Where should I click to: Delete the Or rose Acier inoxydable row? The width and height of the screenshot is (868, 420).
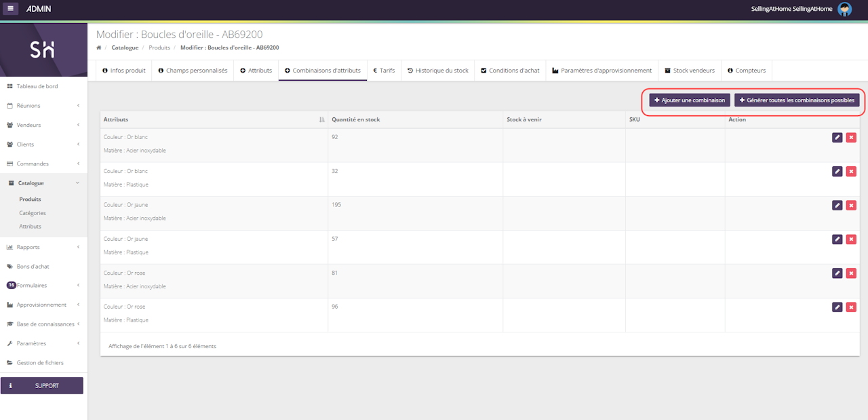pyautogui.click(x=851, y=273)
